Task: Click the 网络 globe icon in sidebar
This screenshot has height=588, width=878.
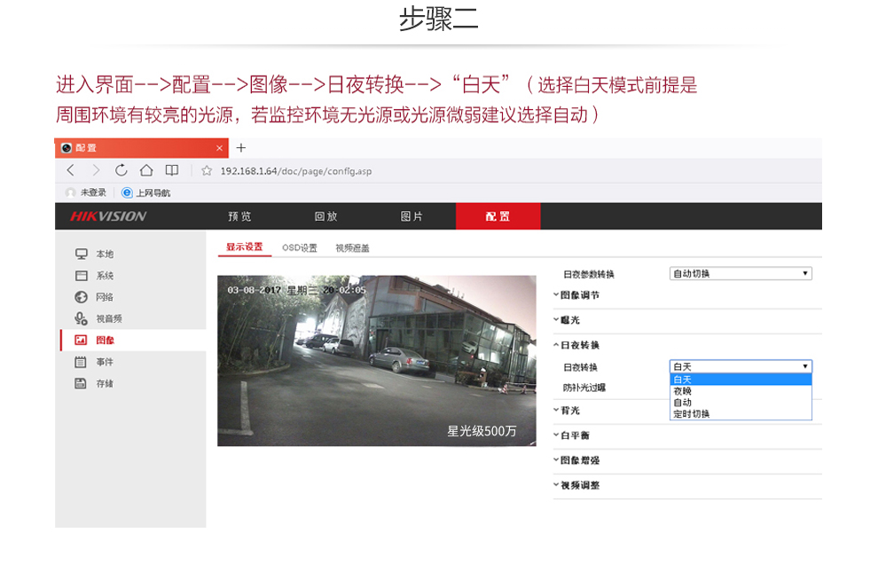Action: click(x=82, y=297)
